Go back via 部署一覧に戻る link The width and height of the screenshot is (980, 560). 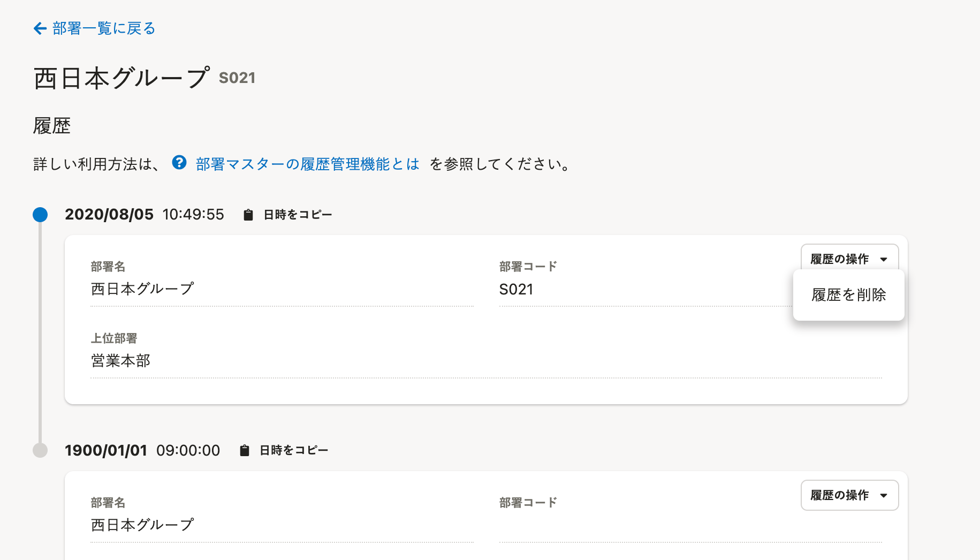104,28
